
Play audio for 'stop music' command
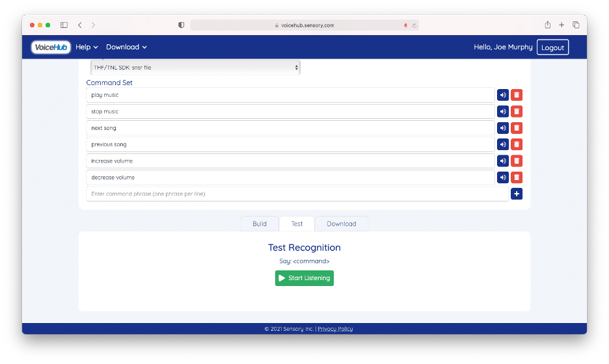[x=502, y=111]
